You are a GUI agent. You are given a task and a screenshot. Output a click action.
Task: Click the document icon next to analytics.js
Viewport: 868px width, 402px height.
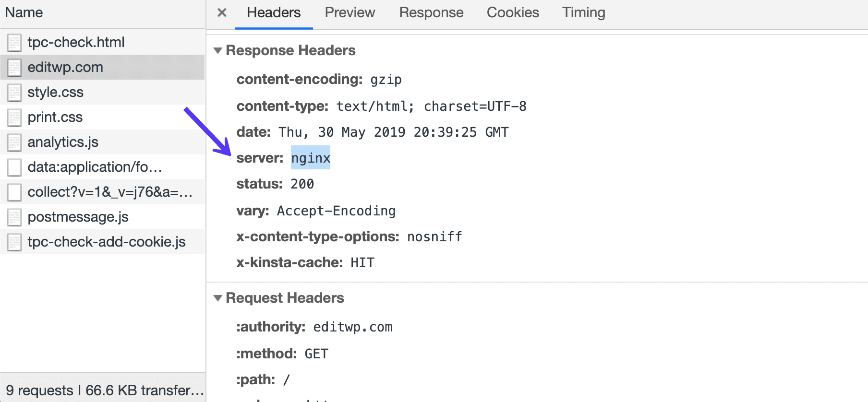tap(14, 142)
